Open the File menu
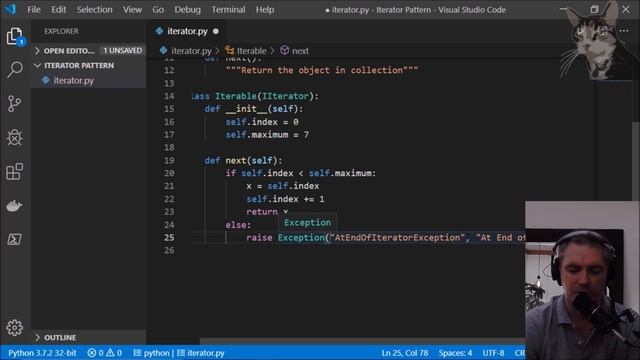This screenshot has height=360, width=640. pos(34,9)
